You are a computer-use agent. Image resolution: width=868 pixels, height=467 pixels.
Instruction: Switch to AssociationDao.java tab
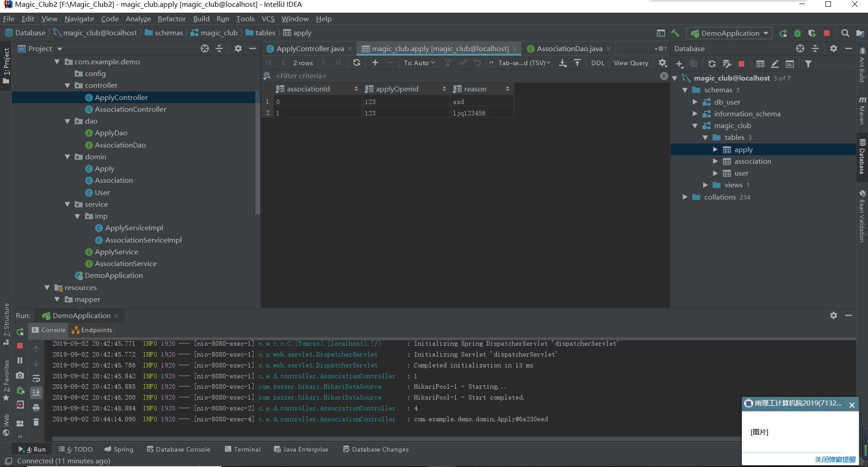point(569,48)
